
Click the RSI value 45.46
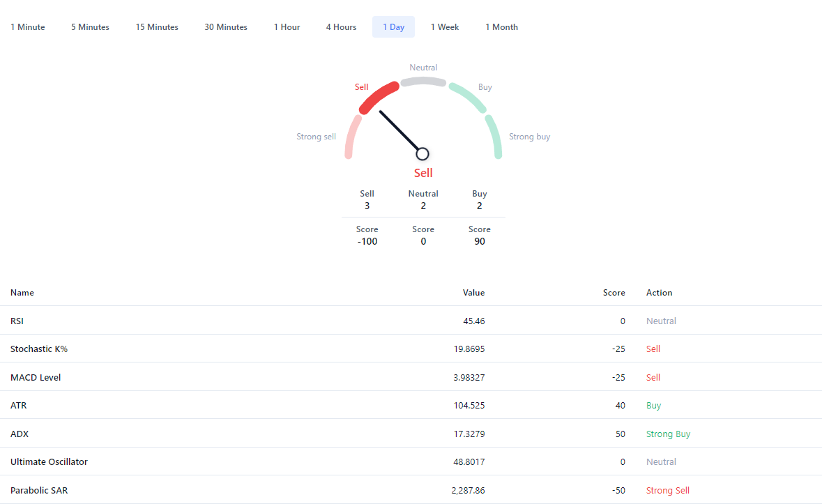474,321
